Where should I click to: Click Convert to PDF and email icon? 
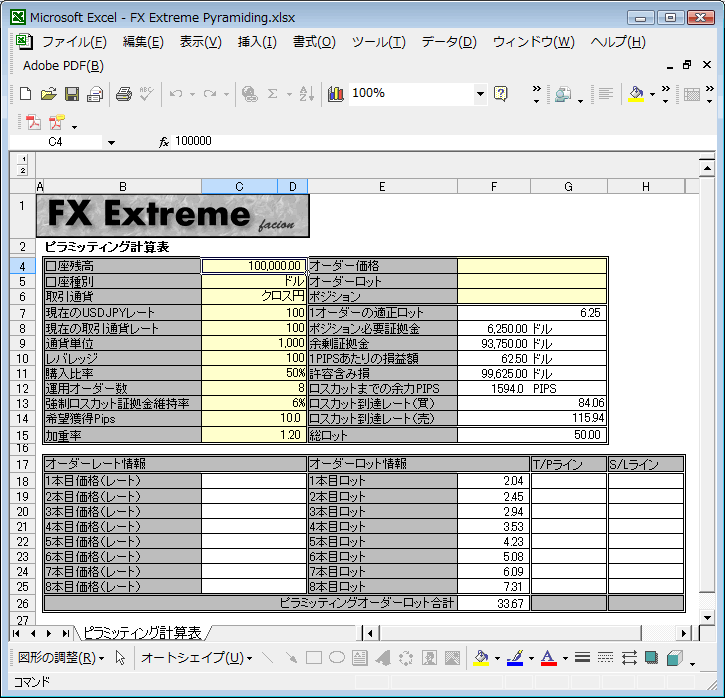57,123
